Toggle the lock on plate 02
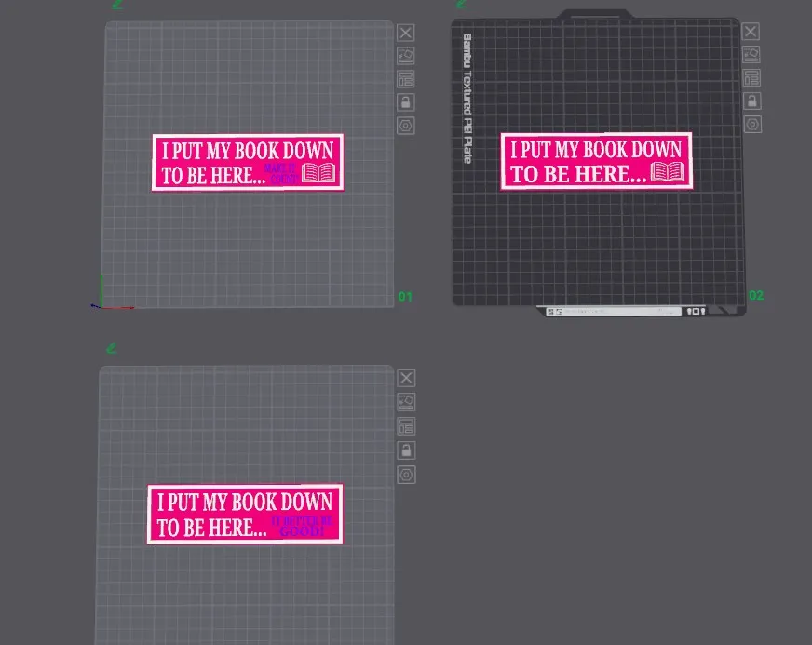The height and width of the screenshot is (645, 812). pyautogui.click(x=751, y=101)
